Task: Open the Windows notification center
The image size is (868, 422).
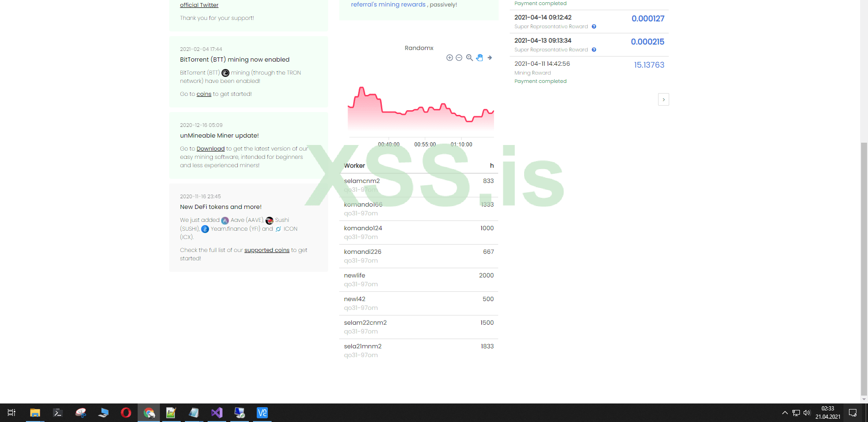Action: [852, 413]
